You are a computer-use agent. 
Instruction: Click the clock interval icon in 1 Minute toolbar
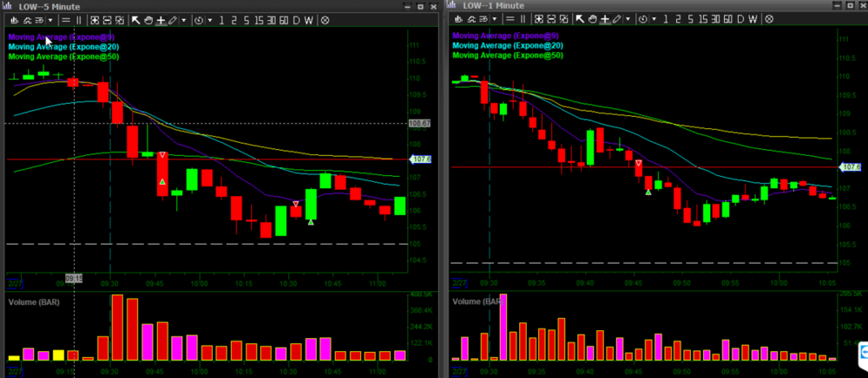pos(642,19)
